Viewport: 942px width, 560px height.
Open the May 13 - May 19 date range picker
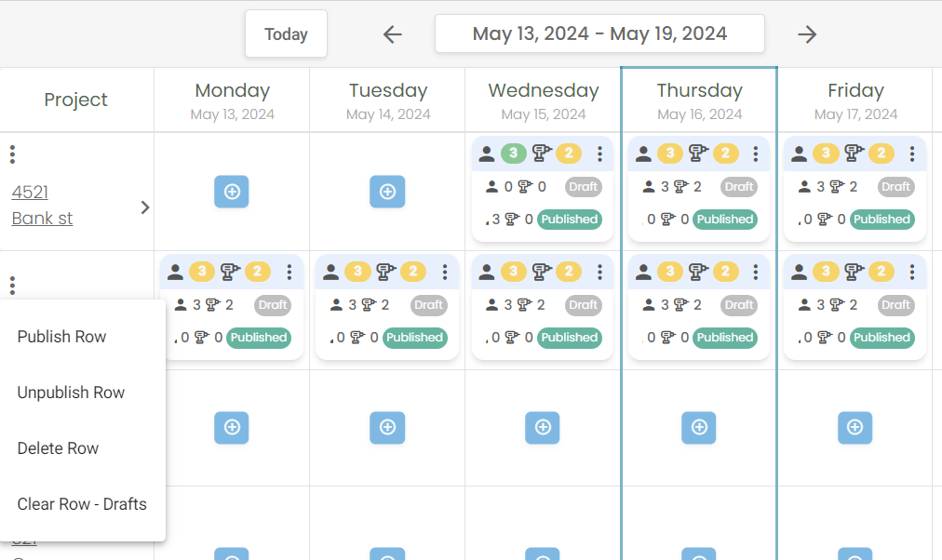pos(599,33)
